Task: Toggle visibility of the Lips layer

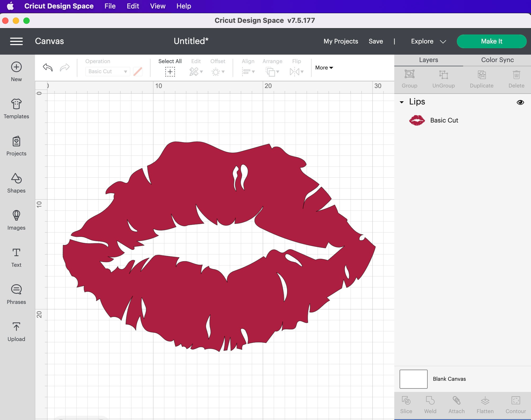Action: click(x=520, y=102)
